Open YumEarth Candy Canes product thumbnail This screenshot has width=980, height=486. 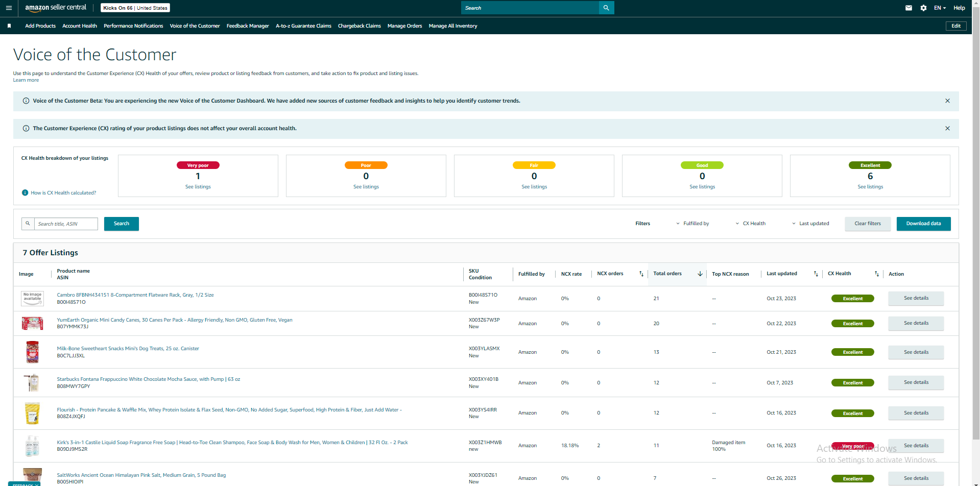(x=32, y=323)
